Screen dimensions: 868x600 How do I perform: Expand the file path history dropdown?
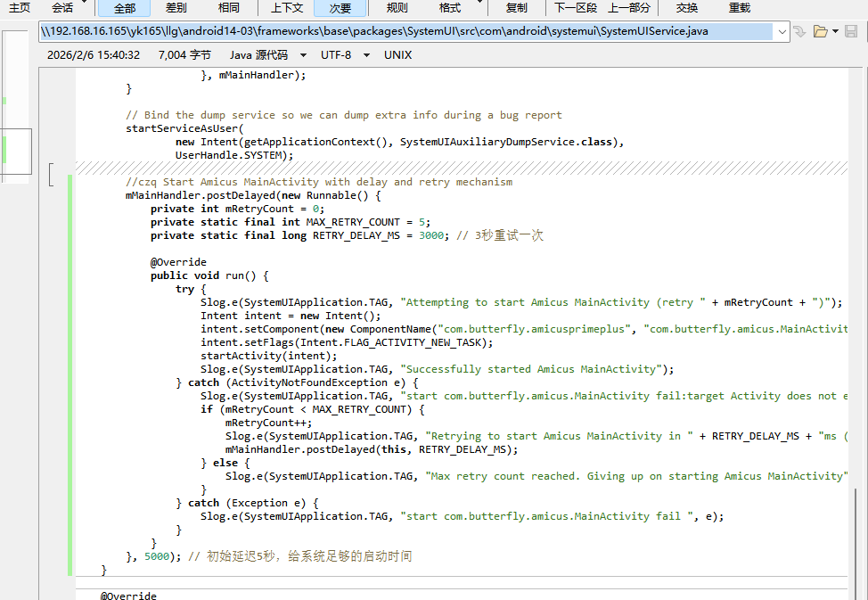[782, 31]
